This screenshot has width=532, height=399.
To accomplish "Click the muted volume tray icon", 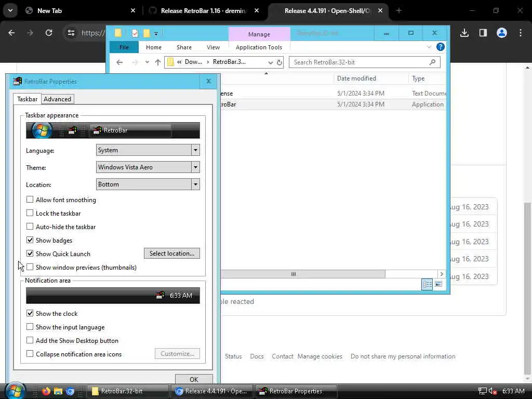I will coord(493,391).
